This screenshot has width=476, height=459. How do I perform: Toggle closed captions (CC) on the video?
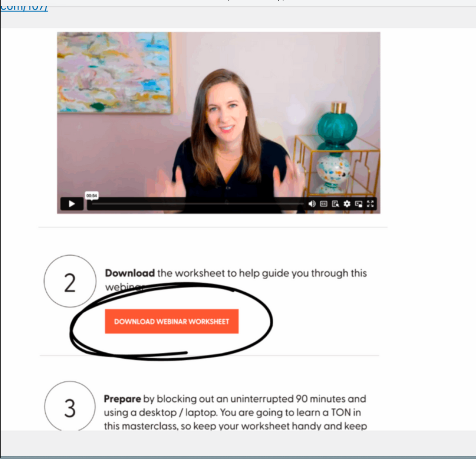[x=323, y=204]
